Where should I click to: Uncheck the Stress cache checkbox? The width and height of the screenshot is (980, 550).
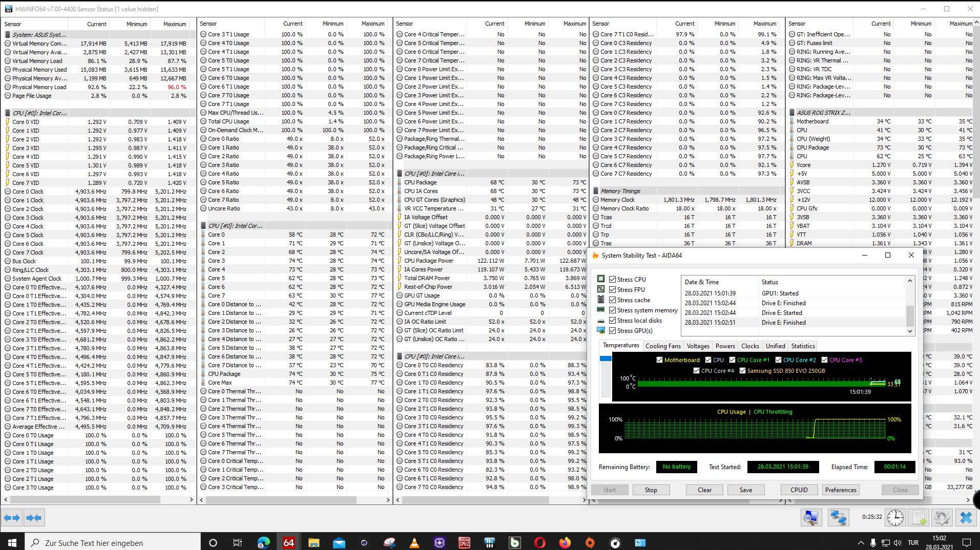pyautogui.click(x=612, y=300)
